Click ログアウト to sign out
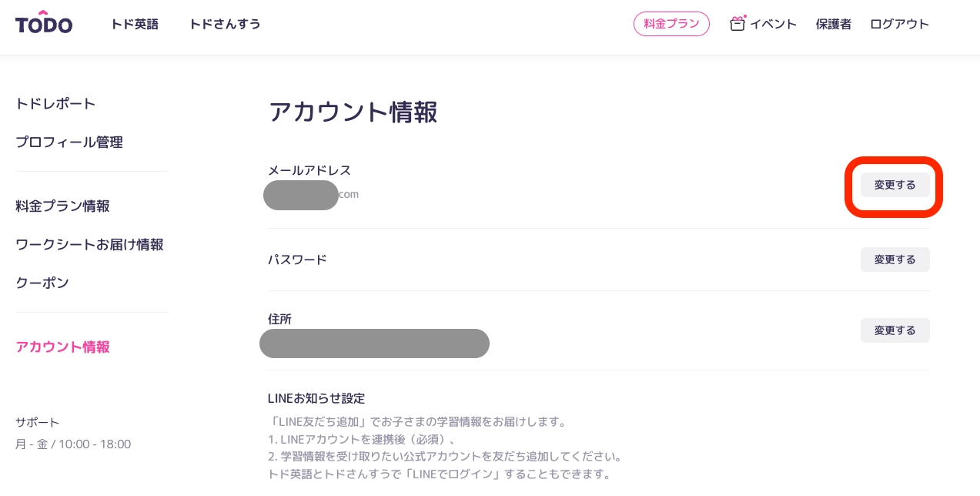 (x=899, y=24)
